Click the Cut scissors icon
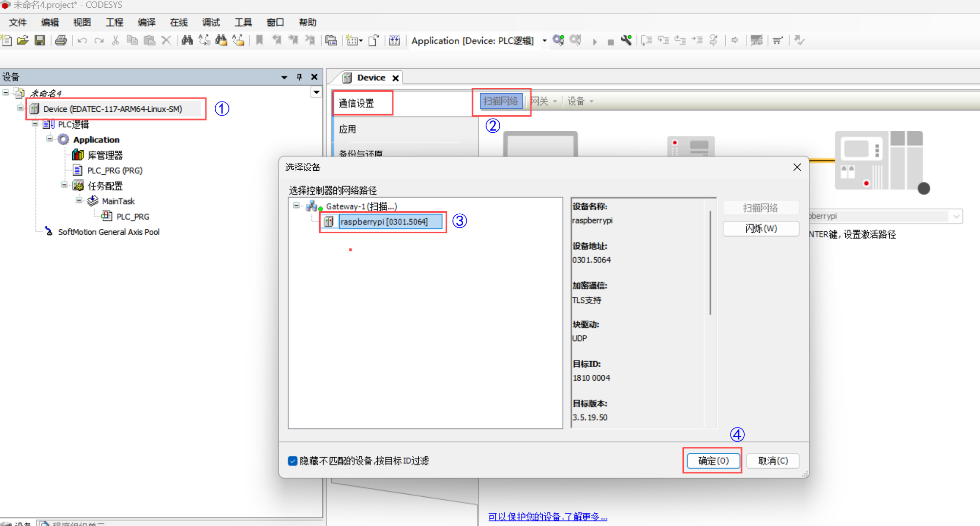Viewport: 980px width, 526px height. (116, 40)
